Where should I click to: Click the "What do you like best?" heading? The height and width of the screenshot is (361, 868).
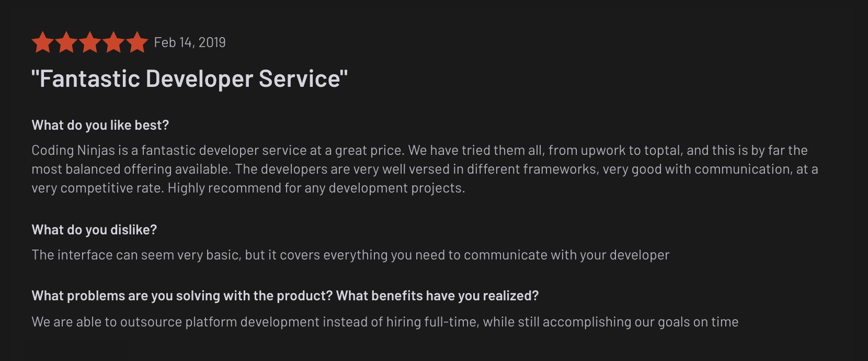(100, 125)
